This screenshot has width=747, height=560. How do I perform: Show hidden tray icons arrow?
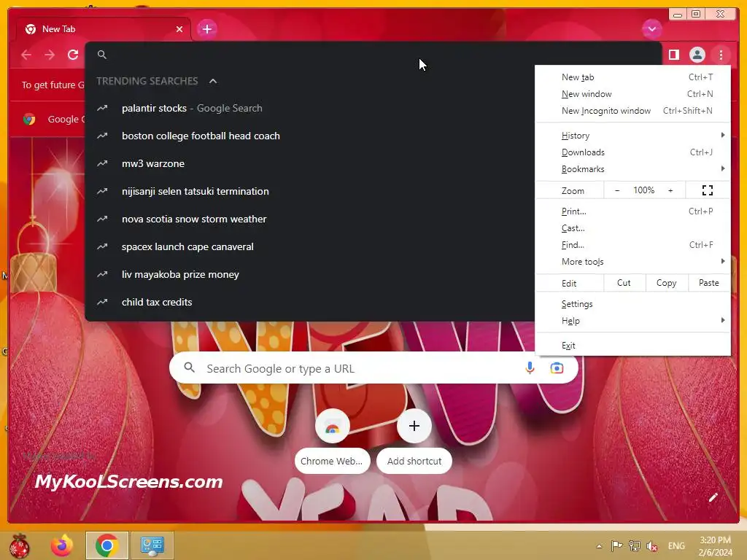(600, 546)
